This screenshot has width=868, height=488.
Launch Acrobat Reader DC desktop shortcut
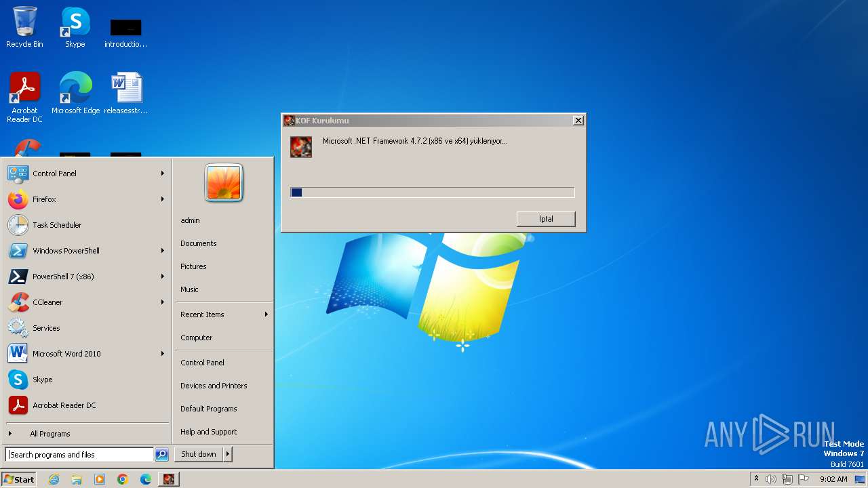(x=24, y=97)
